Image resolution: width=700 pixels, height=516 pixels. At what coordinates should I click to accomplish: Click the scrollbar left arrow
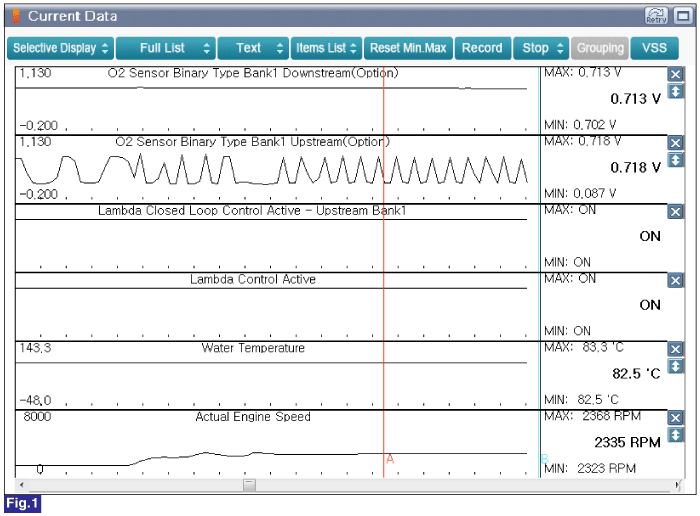(21, 485)
